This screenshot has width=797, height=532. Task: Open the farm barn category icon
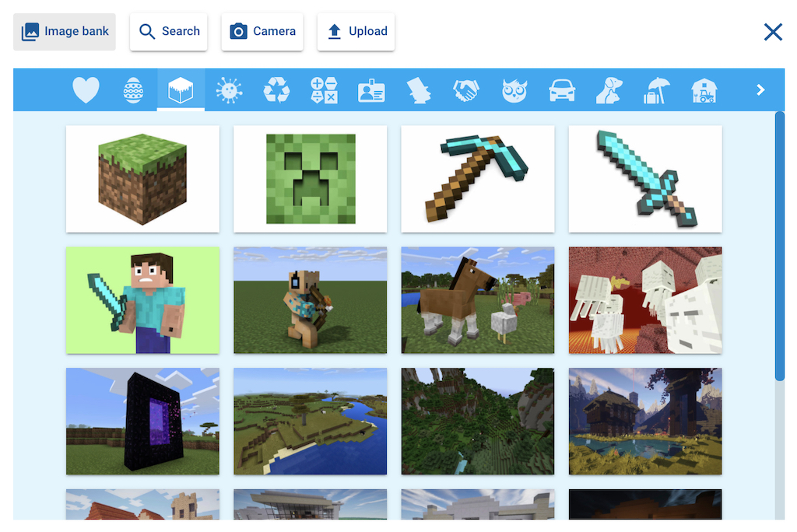click(x=704, y=90)
